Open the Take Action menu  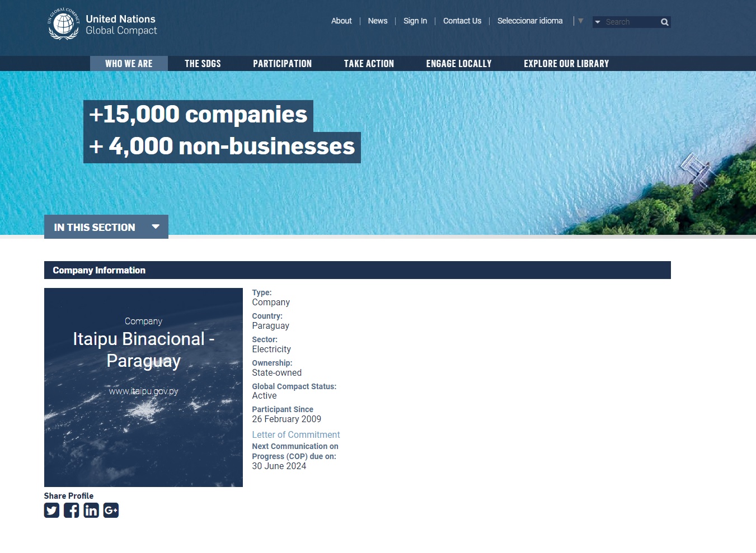(369, 64)
